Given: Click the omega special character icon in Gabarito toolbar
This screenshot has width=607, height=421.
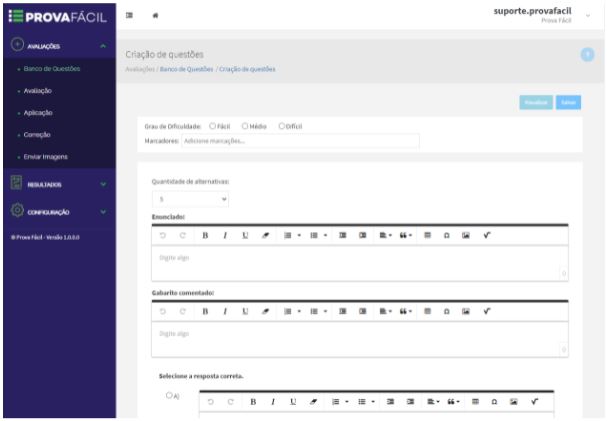Looking at the screenshot, I should pyautogui.click(x=446, y=311).
